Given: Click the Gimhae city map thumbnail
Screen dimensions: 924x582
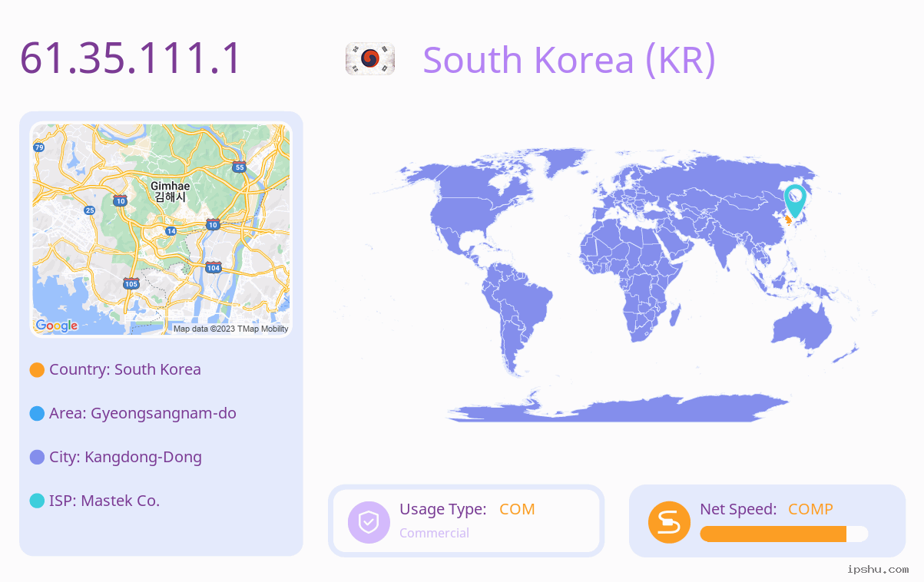Looking at the screenshot, I should point(161,230).
